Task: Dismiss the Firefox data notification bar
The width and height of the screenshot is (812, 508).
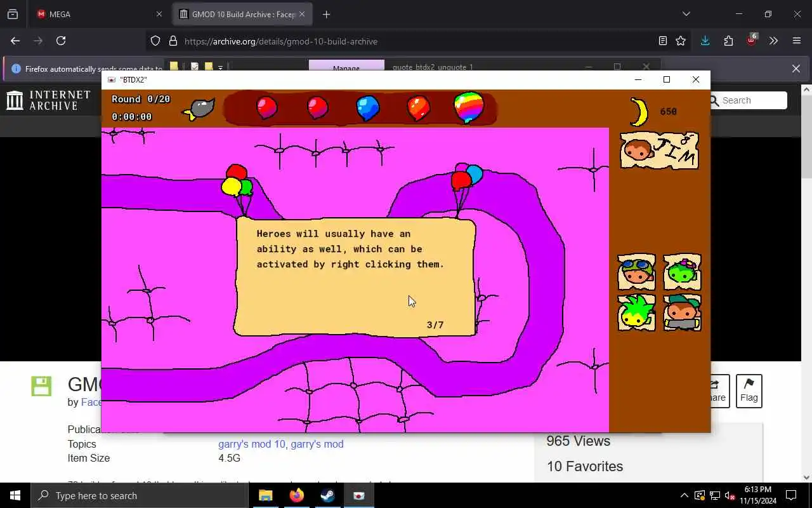Action: [796, 69]
